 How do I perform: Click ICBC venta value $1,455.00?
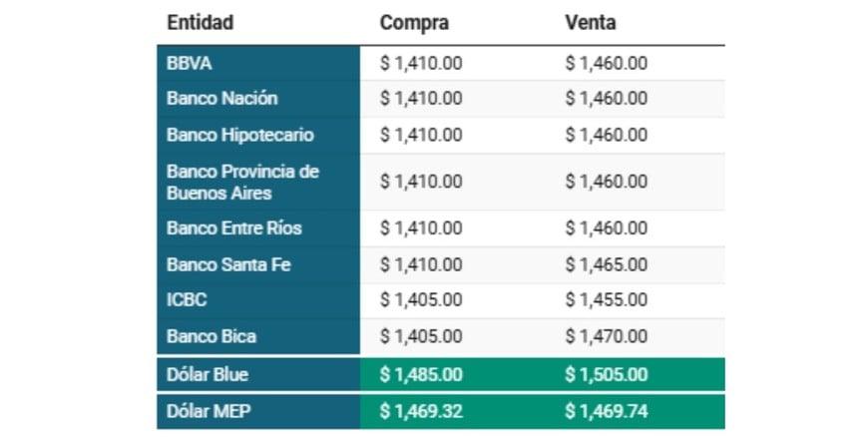(x=606, y=300)
